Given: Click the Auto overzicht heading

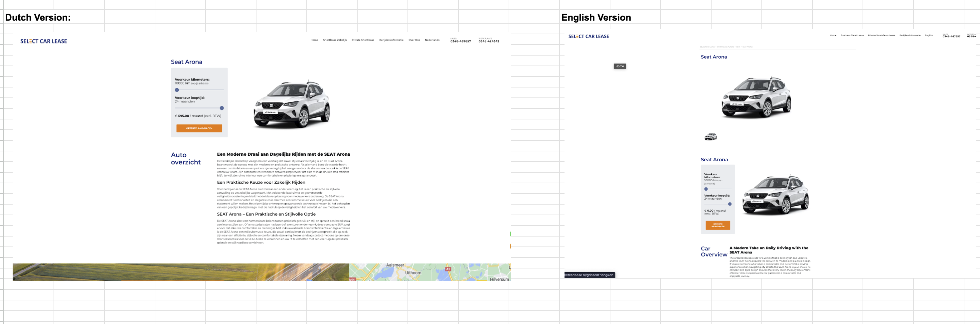Looking at the screenshot, I should [x=186, y=159].
